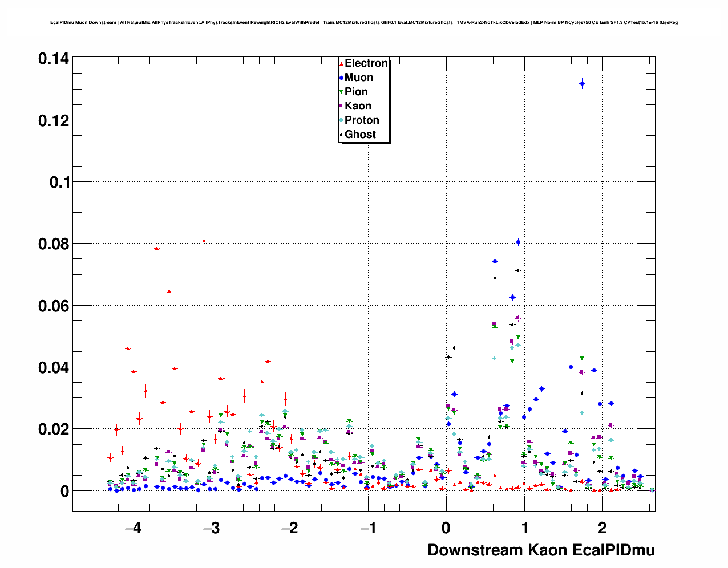Click the y-axis label 0
Viewport: 728px width, 568px height.
pos(65,491)
